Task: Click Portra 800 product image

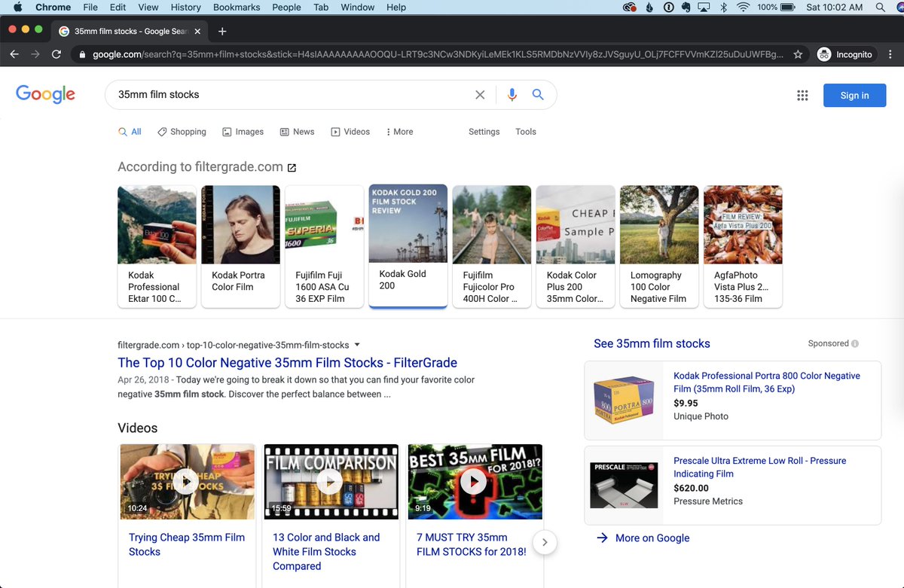Action: (624, 401)
